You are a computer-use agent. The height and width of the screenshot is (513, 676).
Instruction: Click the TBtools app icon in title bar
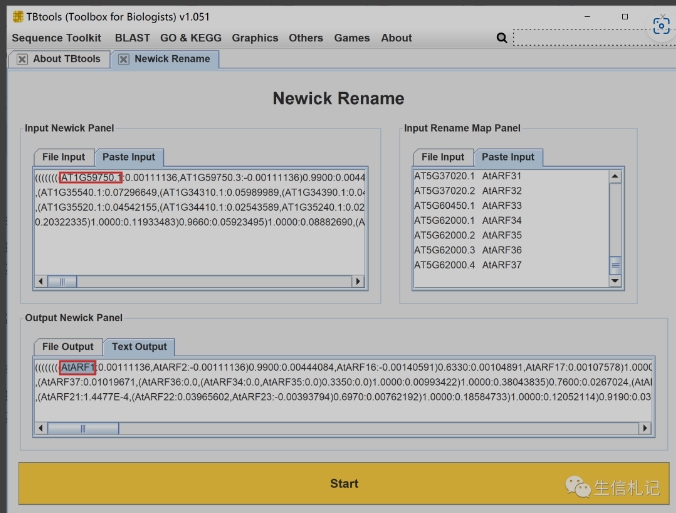18,17
